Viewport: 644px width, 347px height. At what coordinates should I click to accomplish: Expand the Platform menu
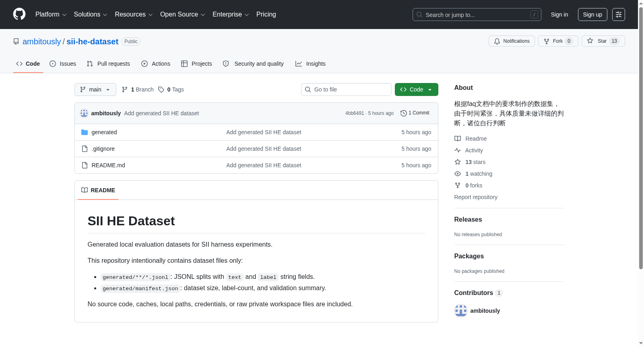(51, 15)
